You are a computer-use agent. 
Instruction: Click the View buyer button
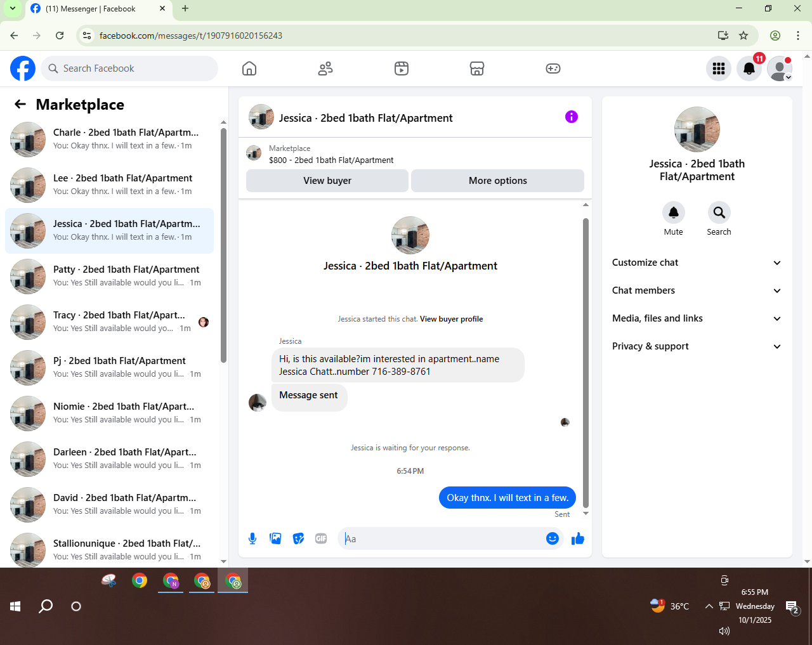(x=327, y=181)
